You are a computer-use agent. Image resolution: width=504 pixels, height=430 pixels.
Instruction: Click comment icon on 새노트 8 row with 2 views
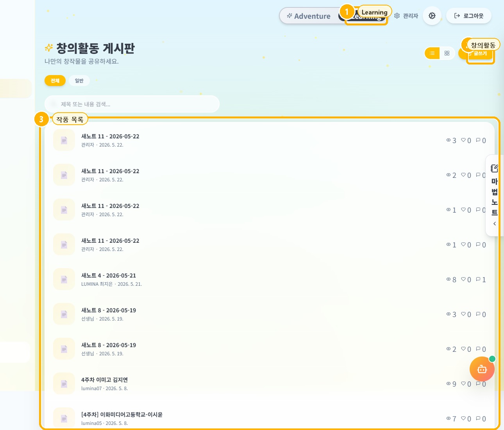(x=478, y=349)
